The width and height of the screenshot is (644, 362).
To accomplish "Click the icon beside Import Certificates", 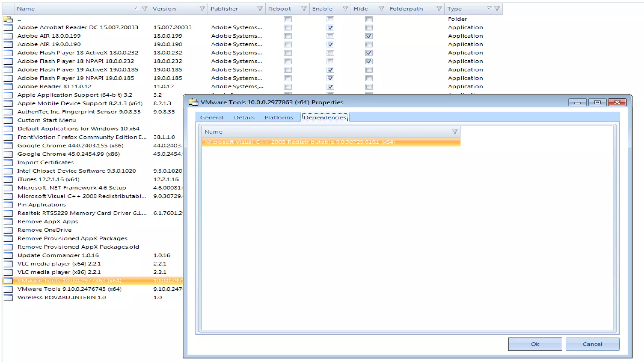I will pyautogui.click(x=8, y=163).
